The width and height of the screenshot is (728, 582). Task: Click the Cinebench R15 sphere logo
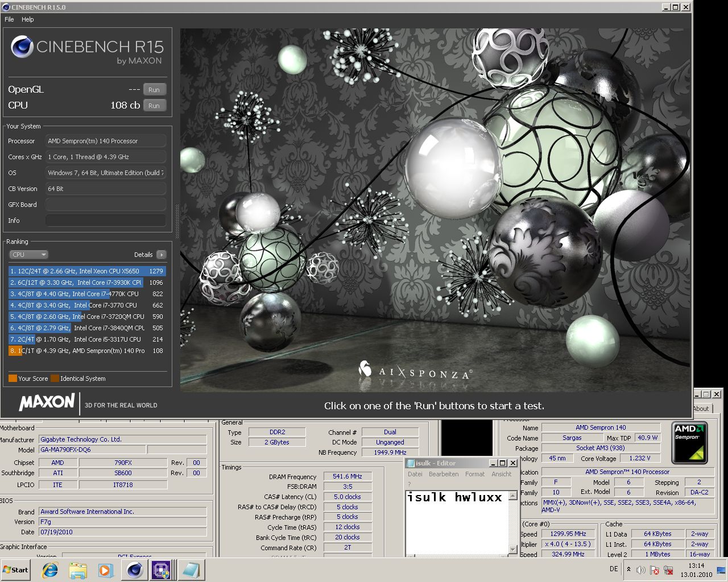point(22,47)
